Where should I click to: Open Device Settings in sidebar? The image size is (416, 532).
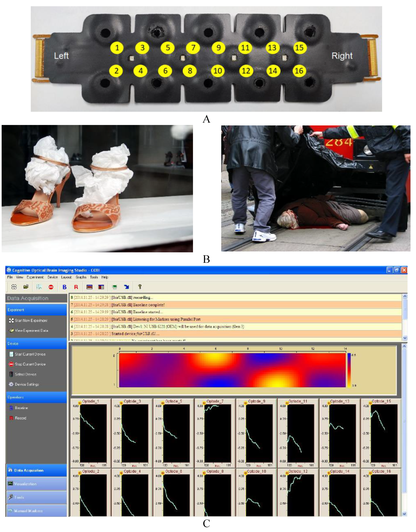coord(27,384)
